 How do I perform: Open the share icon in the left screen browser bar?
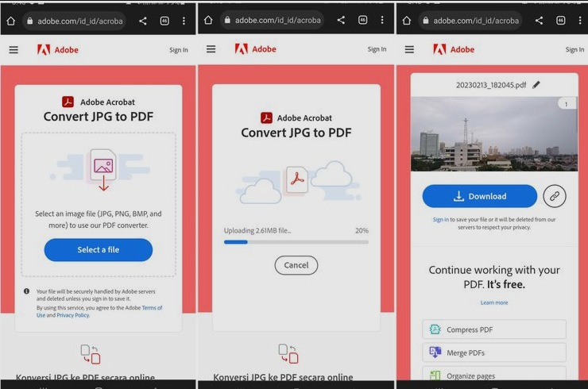[143, 21]
